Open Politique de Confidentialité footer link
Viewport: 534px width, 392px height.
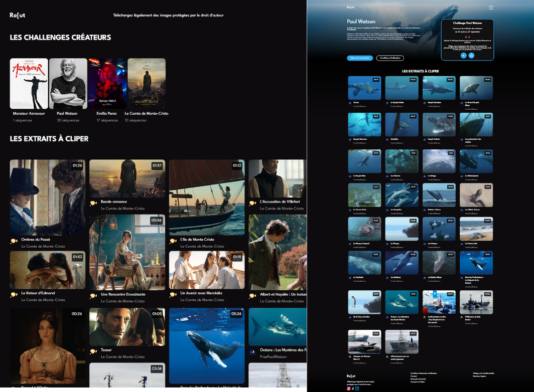pyautogui.click(x=483, y=373)
